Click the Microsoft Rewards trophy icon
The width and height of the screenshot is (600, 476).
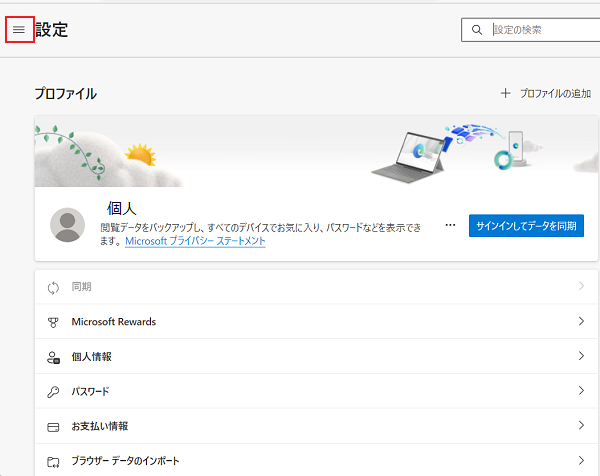54,322
